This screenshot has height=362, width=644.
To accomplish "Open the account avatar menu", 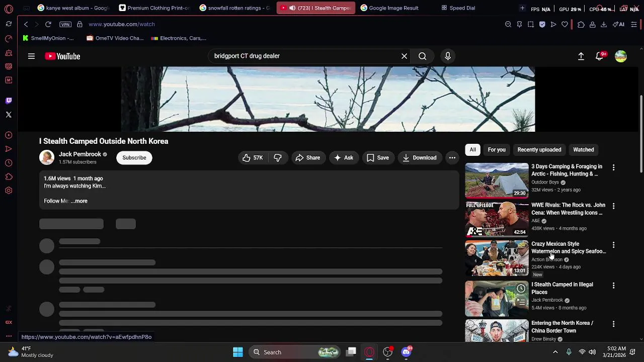I will pos(621,56).
